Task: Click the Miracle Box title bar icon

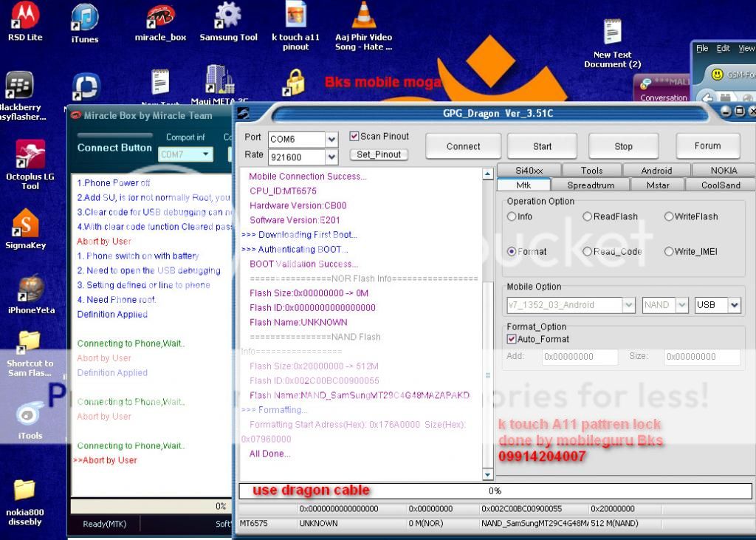Action: [76, 115]
